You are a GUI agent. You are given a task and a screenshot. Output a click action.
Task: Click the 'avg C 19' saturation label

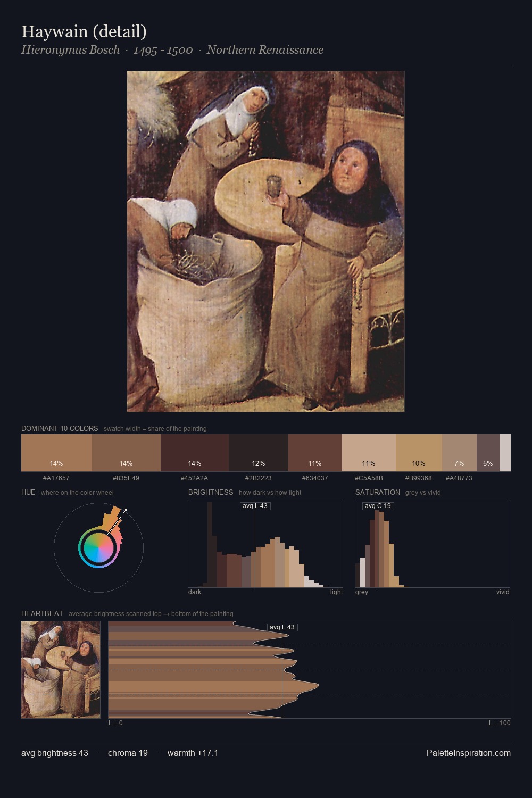pos(378,505)
